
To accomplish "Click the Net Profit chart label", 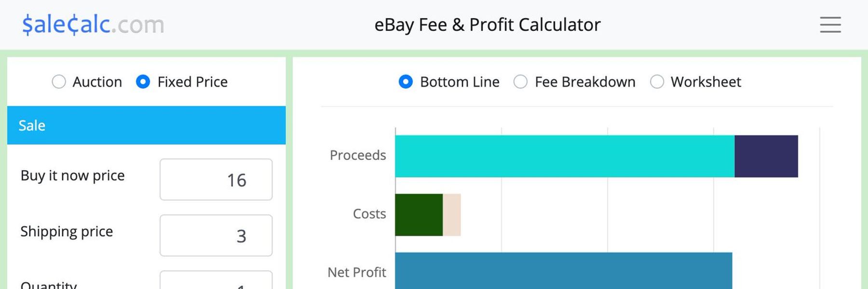I will pyautogui.click(x=356, y=272).
